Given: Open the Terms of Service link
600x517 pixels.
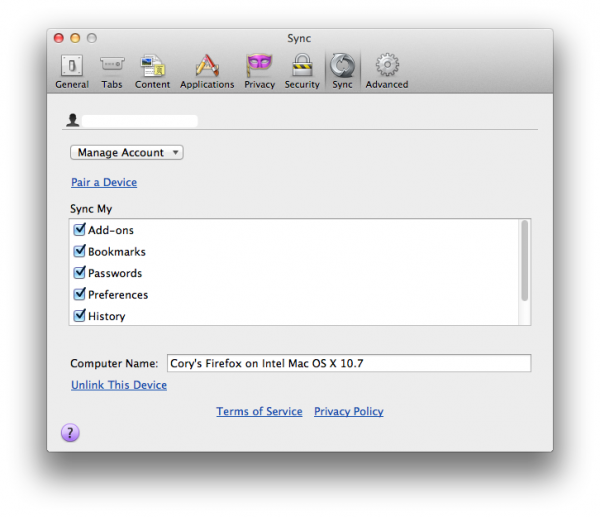Looking at the screenshot, I should pos(259,411).
